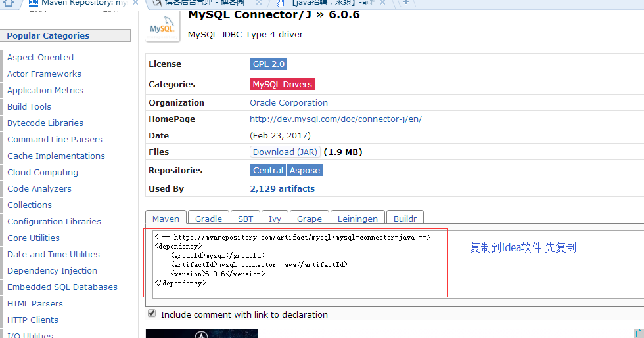
Task: Open the Configuration Libraries category
Action: pyautogui.click(x=54, y=222)
